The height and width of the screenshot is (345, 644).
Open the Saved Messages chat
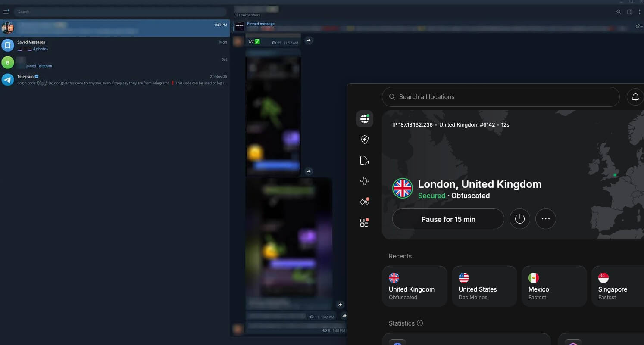point(115,45)
